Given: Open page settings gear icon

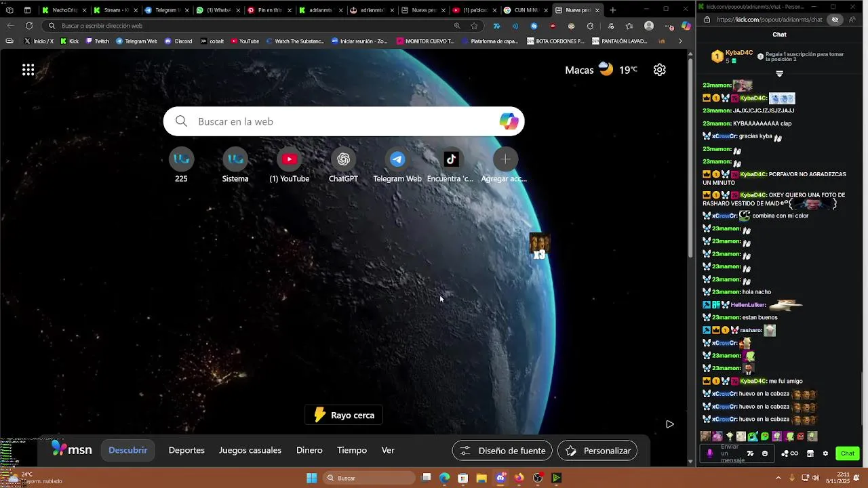Looking at the screenshot, I should pyautogui.click(x=659, y=70).
